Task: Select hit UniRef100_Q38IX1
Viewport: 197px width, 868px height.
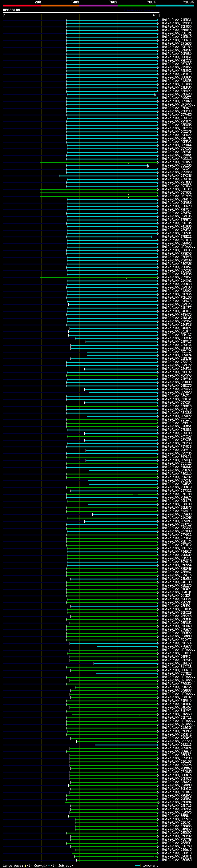Action: [176, 33]
